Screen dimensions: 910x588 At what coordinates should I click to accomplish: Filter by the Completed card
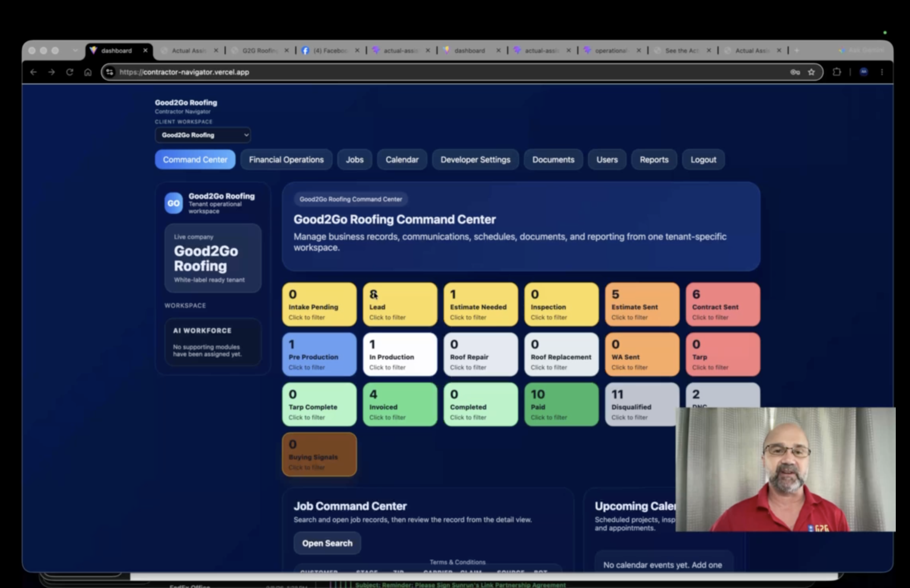481,404
